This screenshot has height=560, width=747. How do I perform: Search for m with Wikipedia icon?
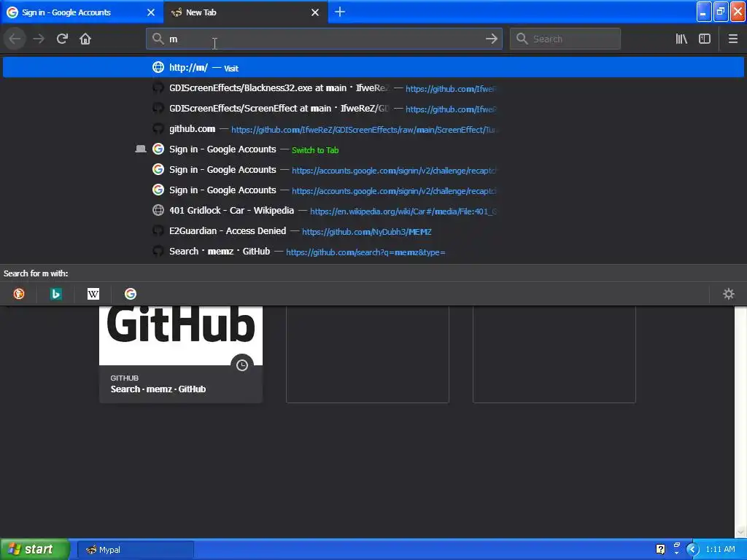(x=93, y=294)
